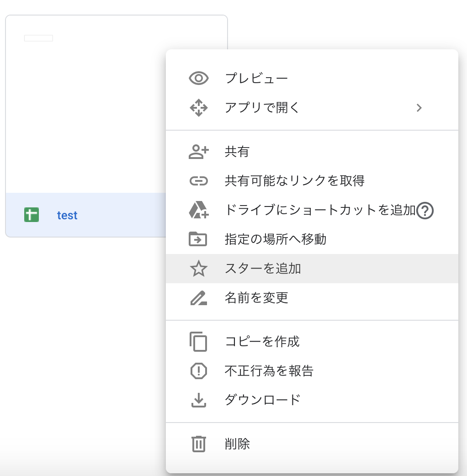Click the star icon for スターを追加
Image resolution: width=467 pixels, height=476 pixels.
click(198, 269)
